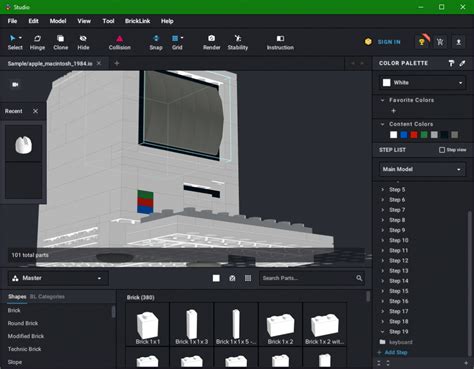474x369 pixels.
Task: Expand Step 5 in step list
Action: 382,190
